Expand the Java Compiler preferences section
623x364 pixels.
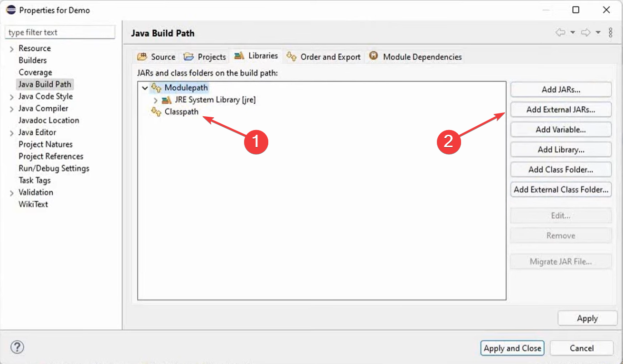tap(11, 109)
